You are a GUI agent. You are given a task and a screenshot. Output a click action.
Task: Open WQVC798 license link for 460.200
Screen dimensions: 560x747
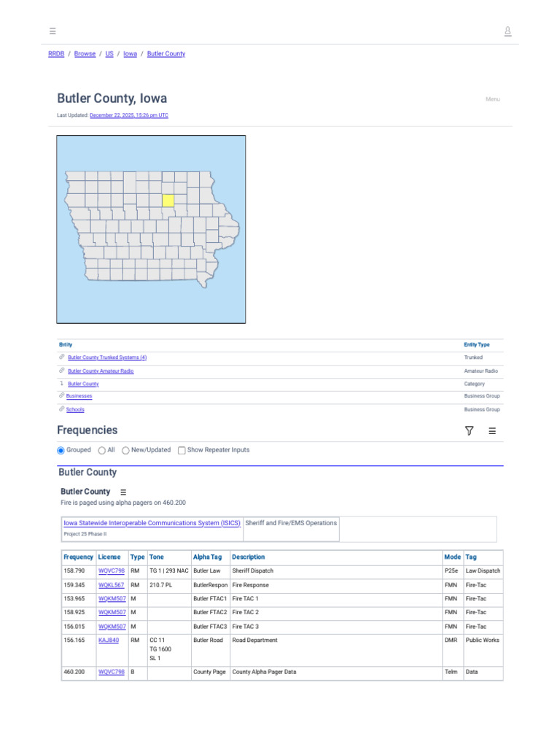[x=112, y=672]
